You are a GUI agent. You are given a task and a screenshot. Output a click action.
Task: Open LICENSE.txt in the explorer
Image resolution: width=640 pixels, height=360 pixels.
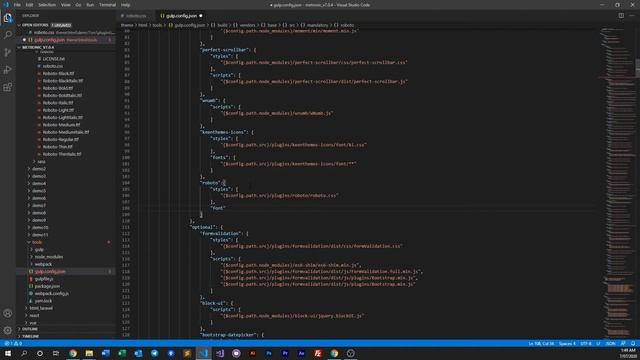tap(53, 59)
